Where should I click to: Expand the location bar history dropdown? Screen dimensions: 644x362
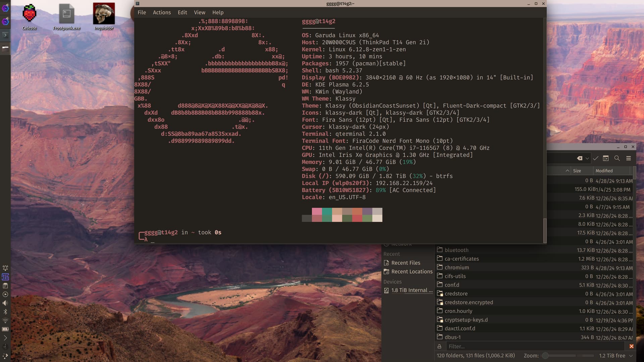click(587, 158)
